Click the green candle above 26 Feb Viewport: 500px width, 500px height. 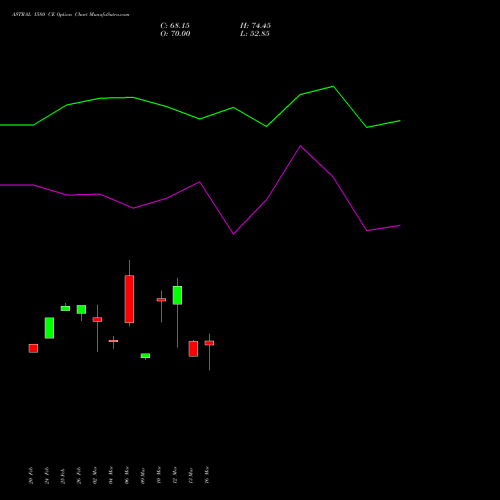pyautogui.click(x=81, y=309)
